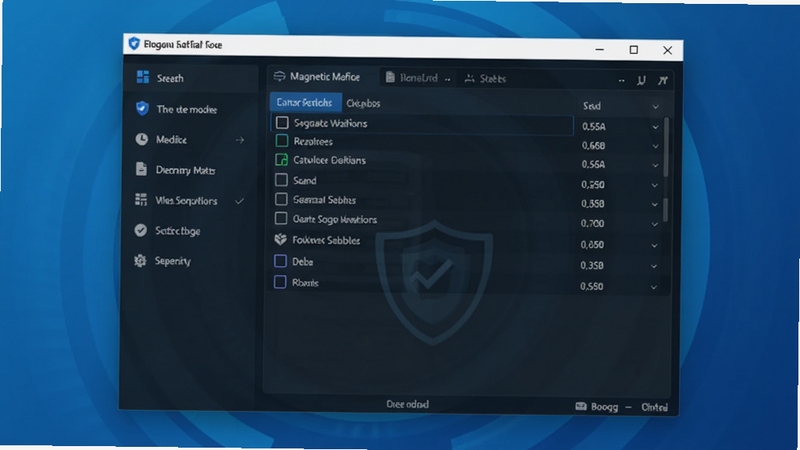This screenshot has height=450, width=800.
Task: Click the shield logo in the title bar
Action: [x=134, y=44]
